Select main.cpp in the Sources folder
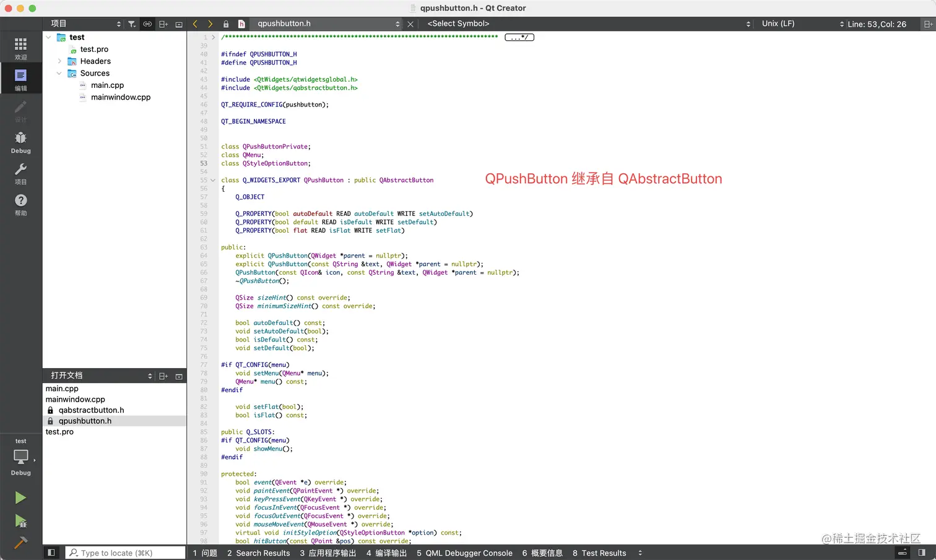This screenshot has width=936, height=560. [x=107, y=85]
